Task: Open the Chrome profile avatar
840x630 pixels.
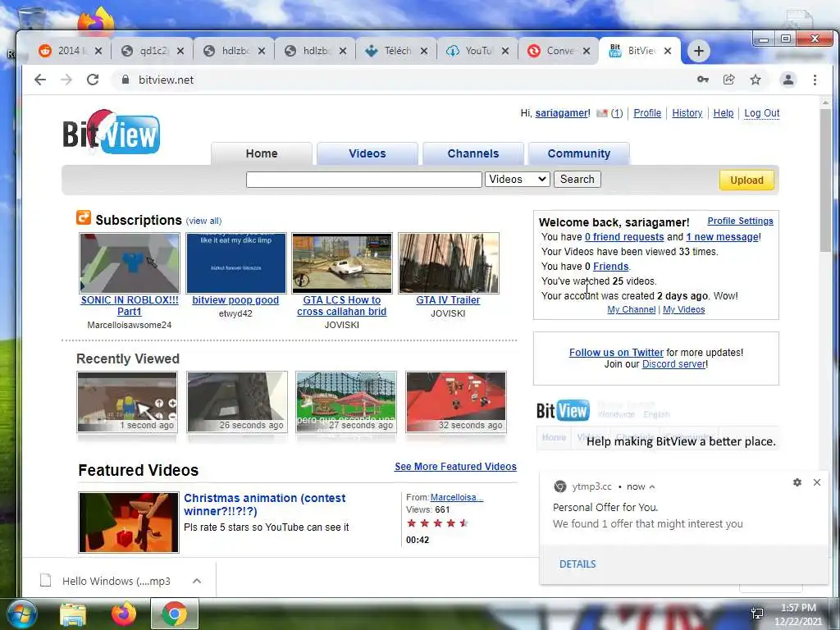Action: click(x=788, y=80)
